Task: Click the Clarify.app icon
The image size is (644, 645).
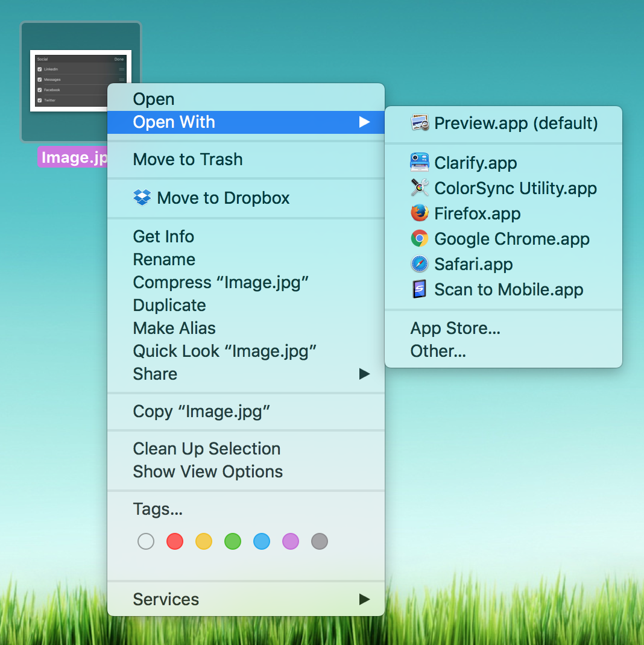Action: point(420,163)
